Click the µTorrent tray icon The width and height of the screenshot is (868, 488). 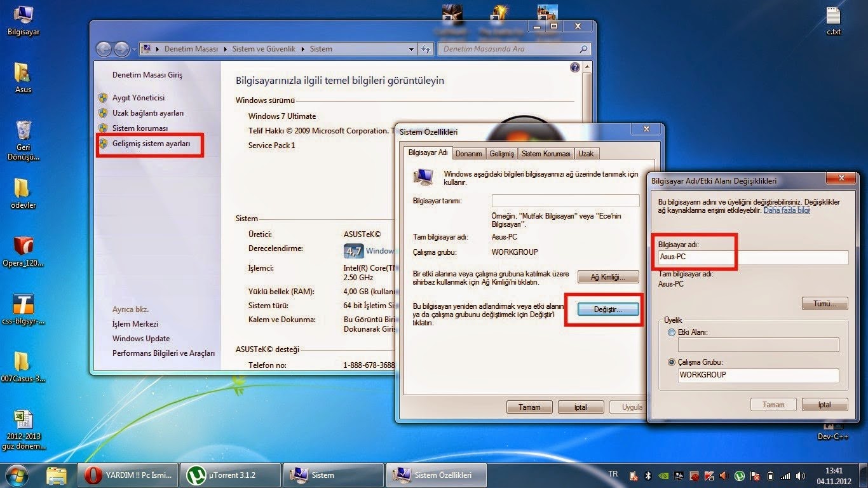[740, 475]
